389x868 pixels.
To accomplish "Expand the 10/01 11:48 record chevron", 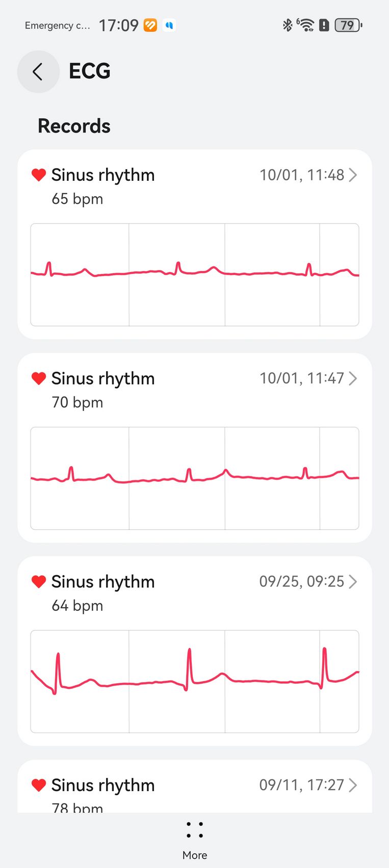I will [x=352, y=175].
